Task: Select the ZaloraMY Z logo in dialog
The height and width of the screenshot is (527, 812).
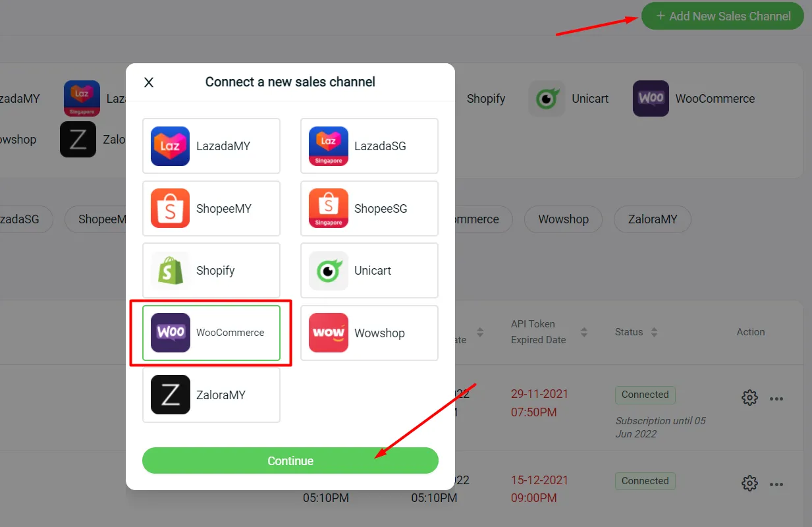Action: click(171, 395)
